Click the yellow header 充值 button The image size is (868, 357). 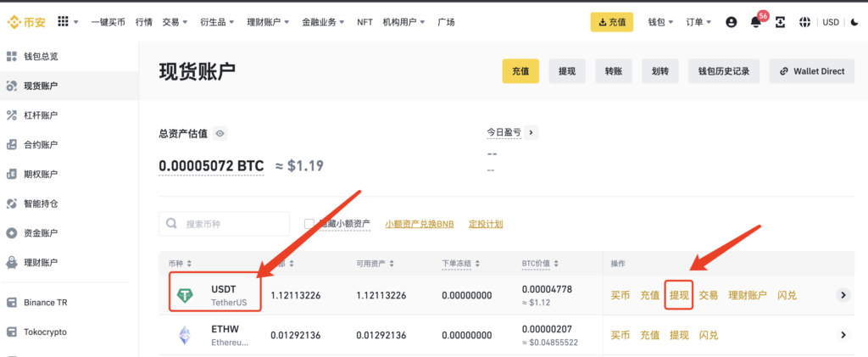click(612, 22)
